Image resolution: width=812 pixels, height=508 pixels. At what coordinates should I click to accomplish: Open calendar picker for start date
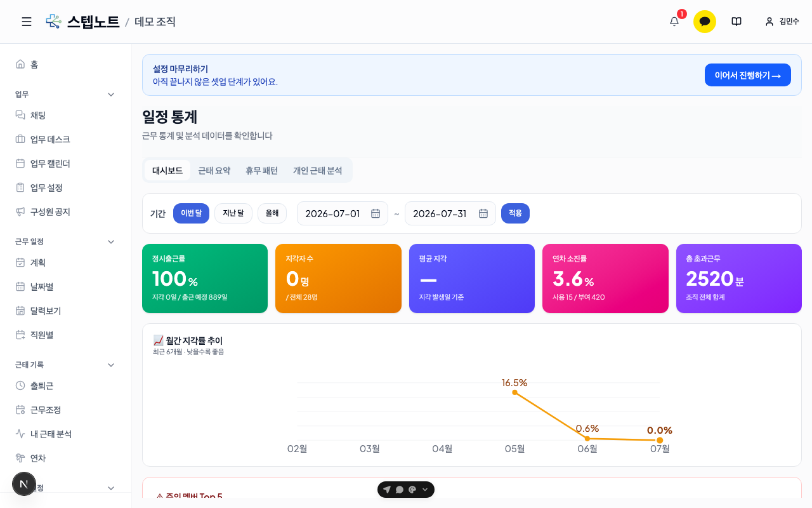click(376, 213)
